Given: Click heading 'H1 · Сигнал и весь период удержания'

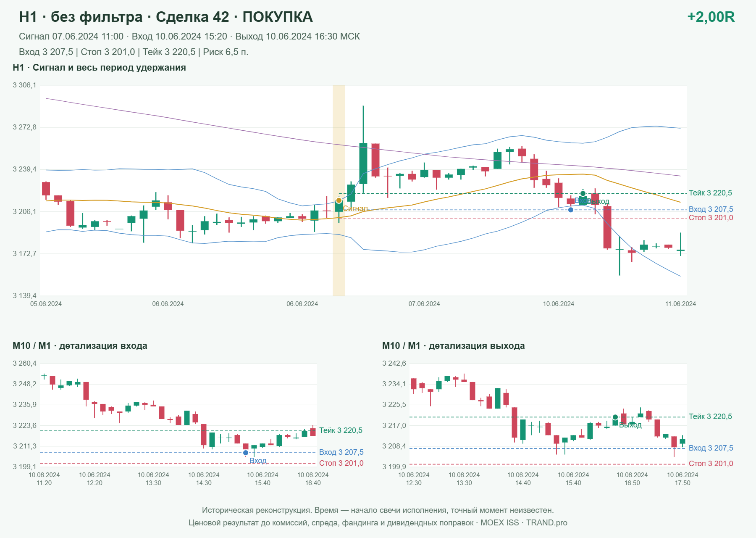Looking at the screenshot, I should point(99,68).
